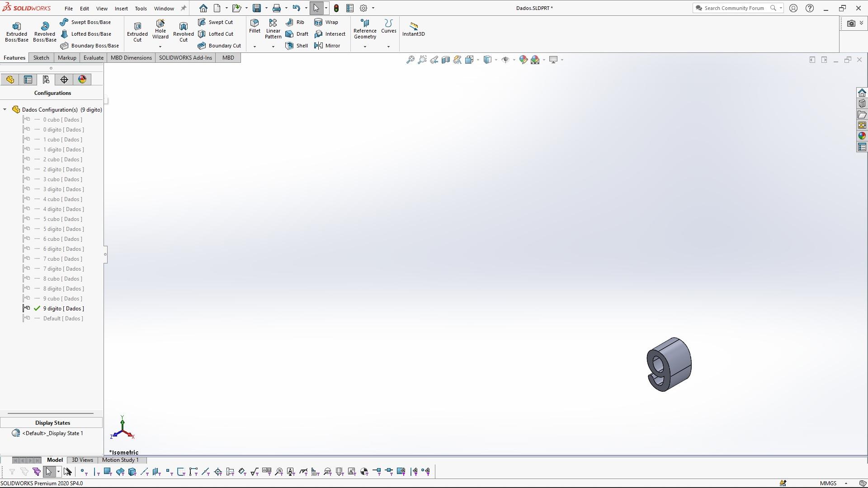Open Reference Geometry tool
This screenshot has height=488, width=868.
point(365,29)
